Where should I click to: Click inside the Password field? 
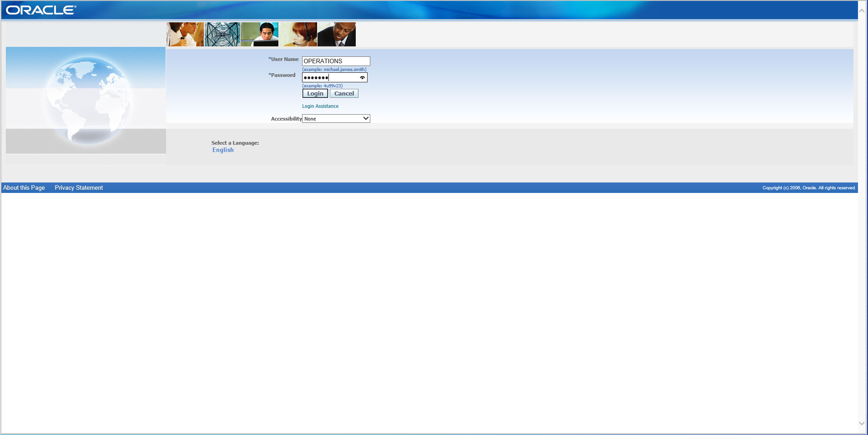(330, 78)
